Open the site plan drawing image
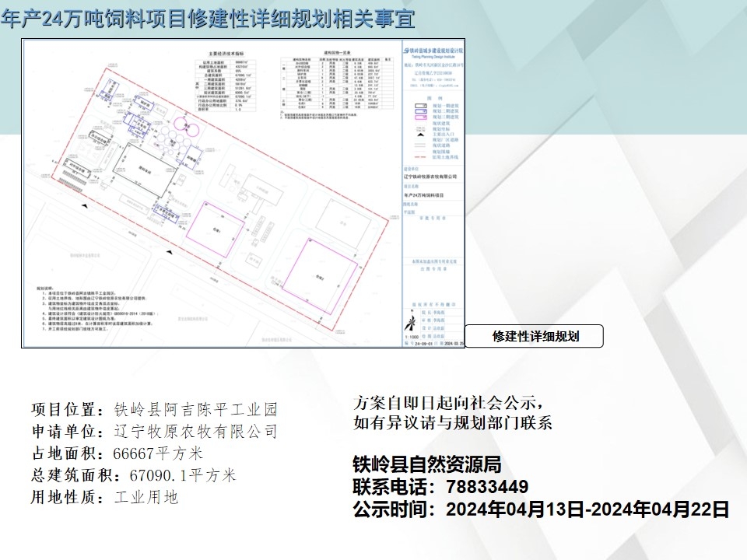This screenshot has width=747, height=560. pyautogui.click(x=243, y=194)
